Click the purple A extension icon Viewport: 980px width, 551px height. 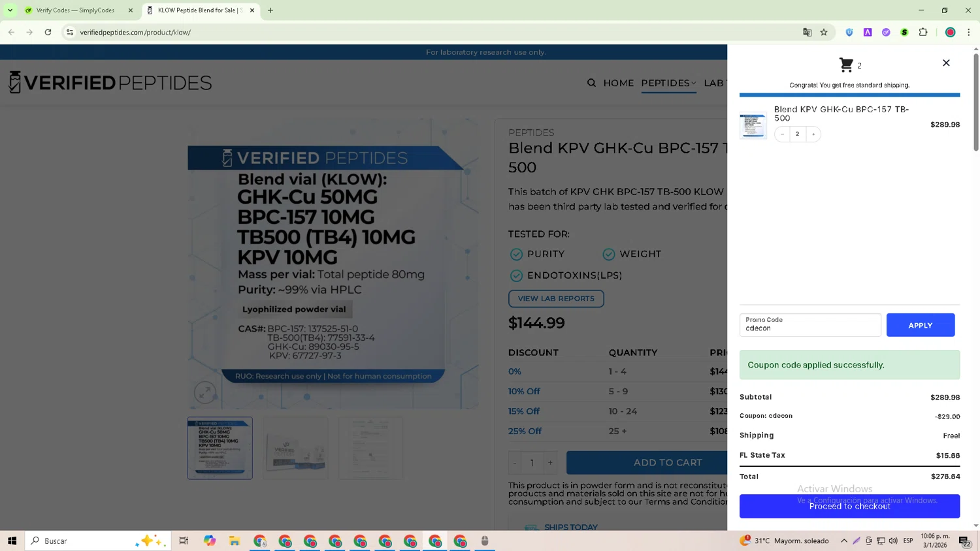868,32
